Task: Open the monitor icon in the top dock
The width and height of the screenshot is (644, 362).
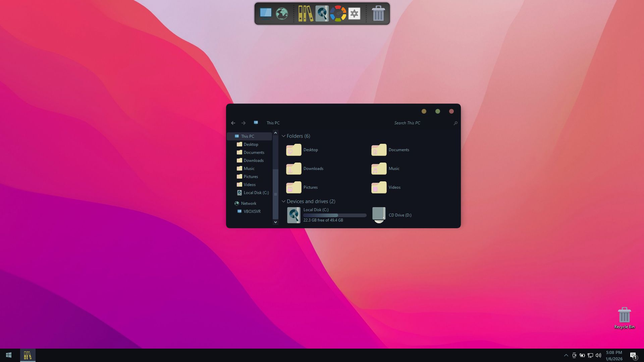Action: [265, 13]
